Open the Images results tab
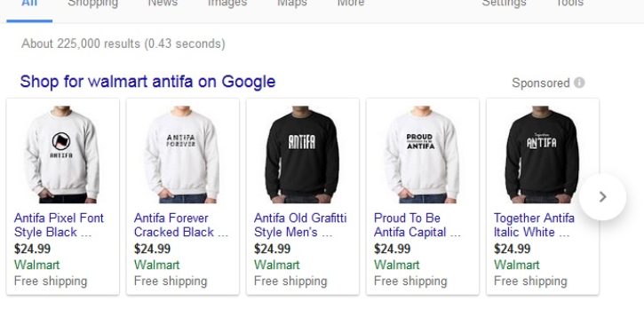This screenshot has height=333, width=644. (x=227, y=4)
